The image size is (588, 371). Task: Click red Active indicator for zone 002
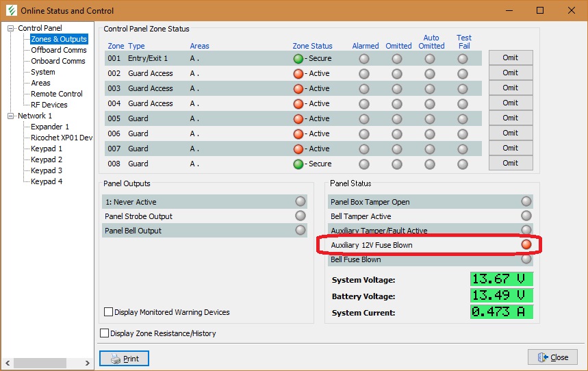tap(298, 74)
